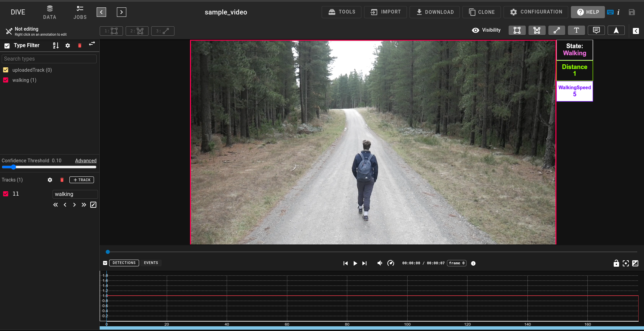Toggle tooltip annotation visibility icon
644x331 pixels.
pos(597,30)
